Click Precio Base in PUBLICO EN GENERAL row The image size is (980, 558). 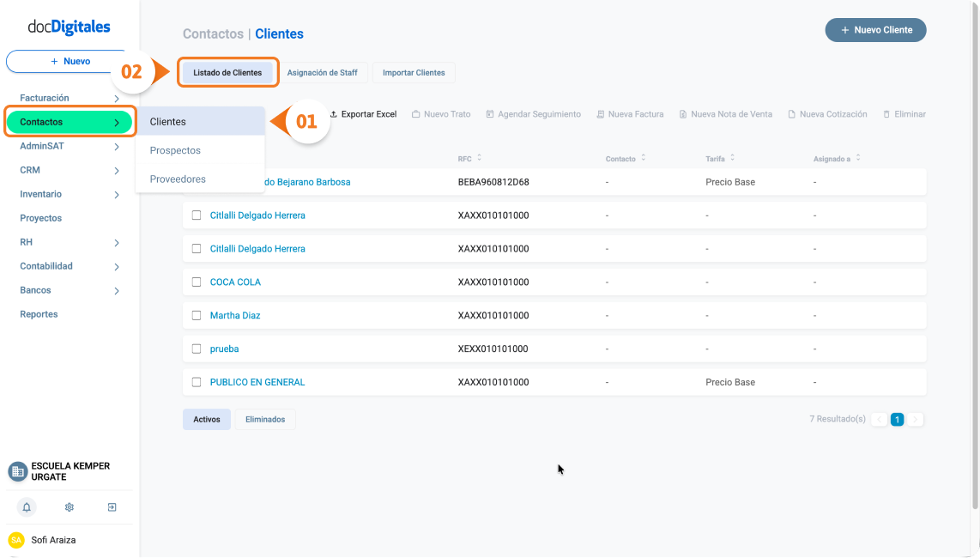[x=730, y=382]
